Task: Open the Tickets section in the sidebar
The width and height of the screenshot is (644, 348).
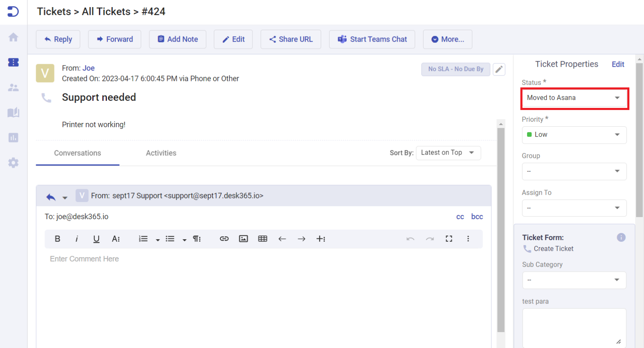Action: click(x=13, y=62)
